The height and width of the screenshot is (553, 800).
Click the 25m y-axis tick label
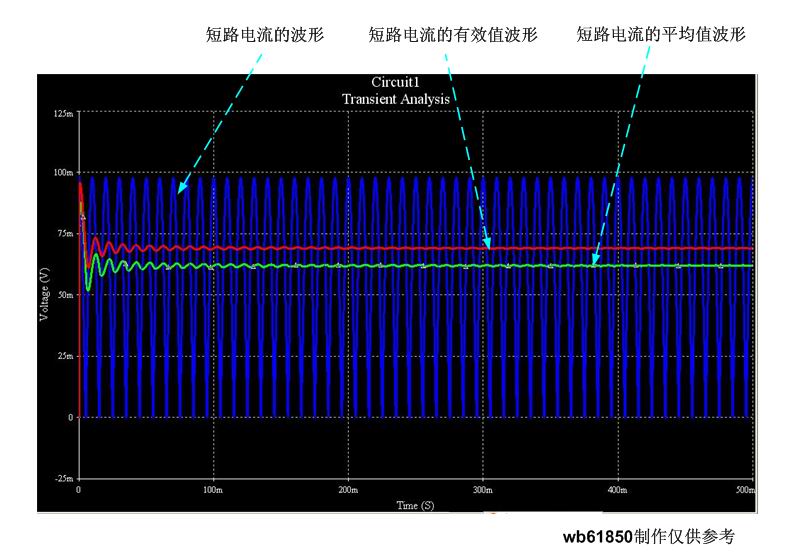pyautogui.click(x=64, y=356)
